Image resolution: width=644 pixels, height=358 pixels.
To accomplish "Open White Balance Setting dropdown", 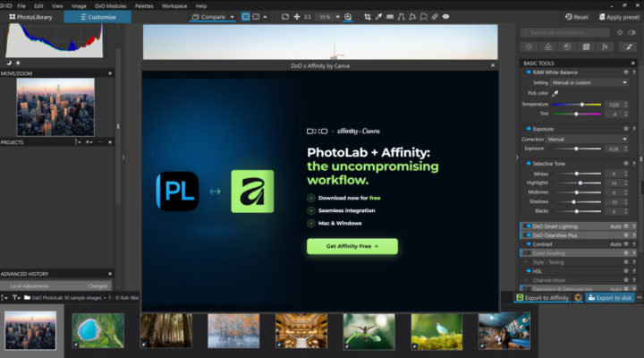I will click(589, 82).
